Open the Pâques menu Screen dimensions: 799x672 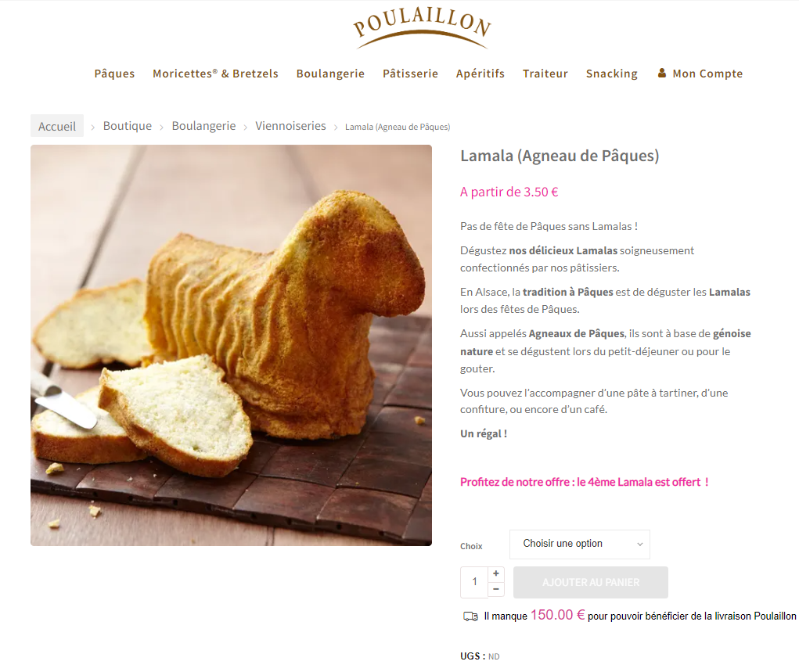point(115,74)
